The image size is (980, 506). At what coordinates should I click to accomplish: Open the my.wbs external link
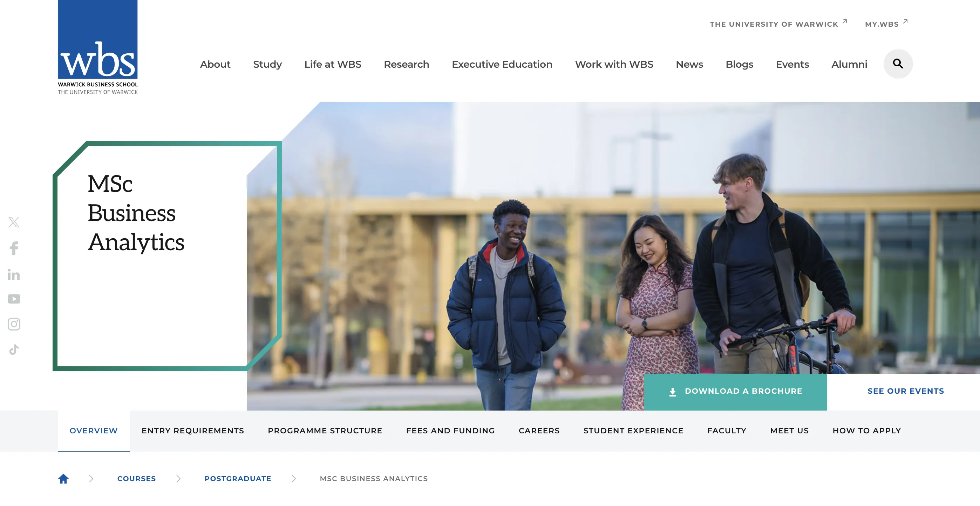click(885, 24)
